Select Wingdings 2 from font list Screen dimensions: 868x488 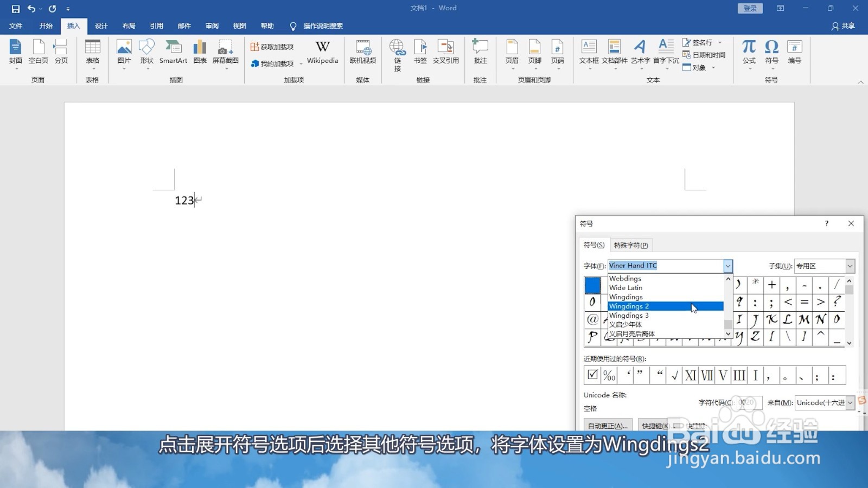(666, 306)
